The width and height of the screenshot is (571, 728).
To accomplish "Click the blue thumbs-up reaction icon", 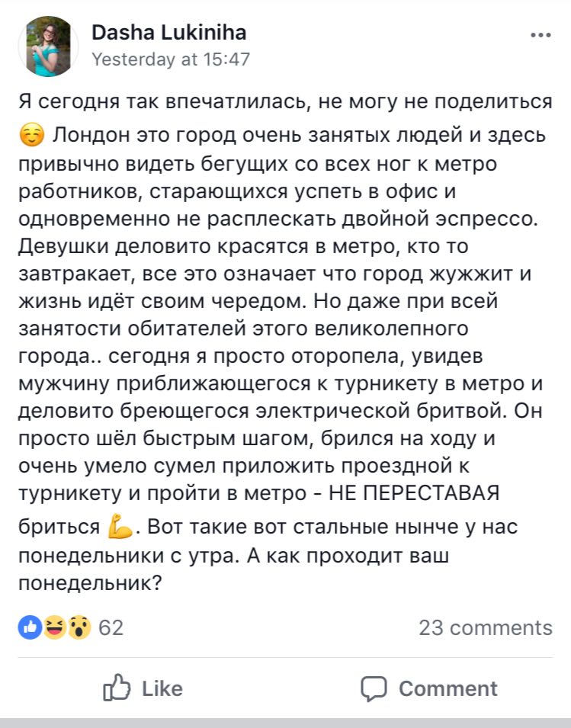I will pos(30,627).
